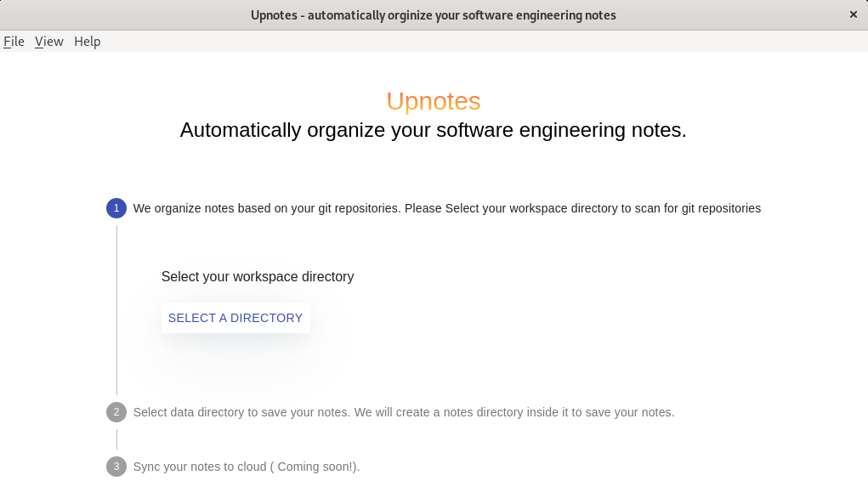
Task: Click 'Select your workspace directory' label
Action: (258, 277)
